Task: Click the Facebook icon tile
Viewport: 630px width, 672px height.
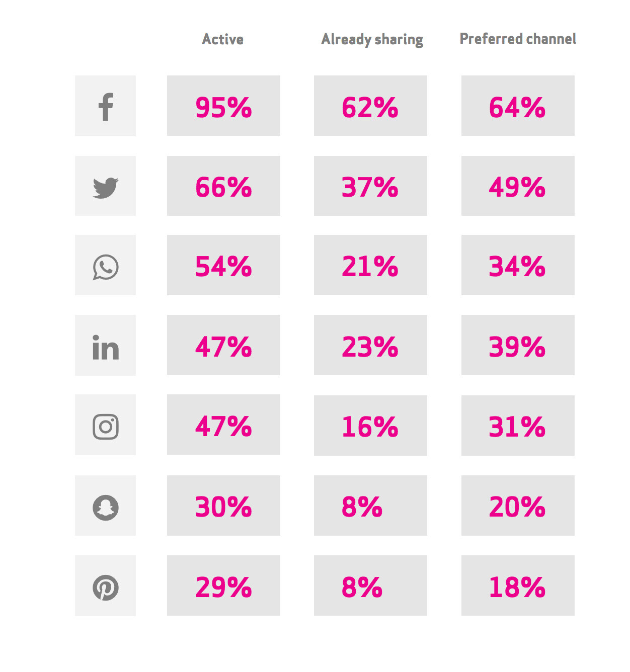Action: click(x=105, y=106)
